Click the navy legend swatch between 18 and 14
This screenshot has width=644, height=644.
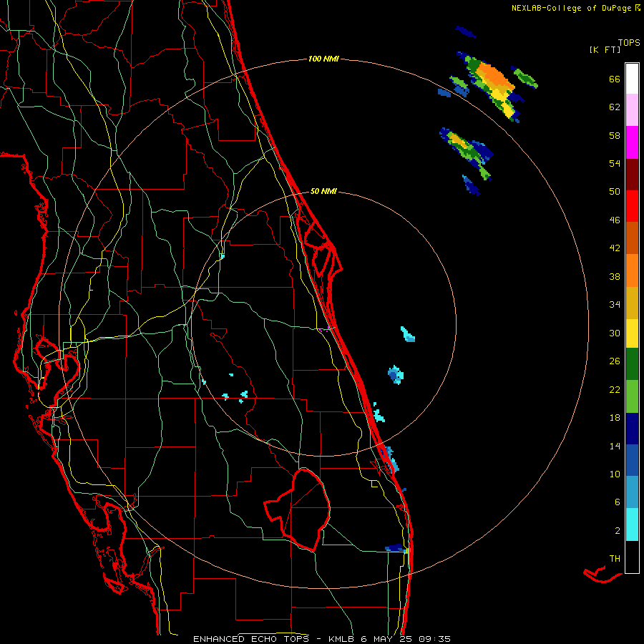[x=632, y=429]
